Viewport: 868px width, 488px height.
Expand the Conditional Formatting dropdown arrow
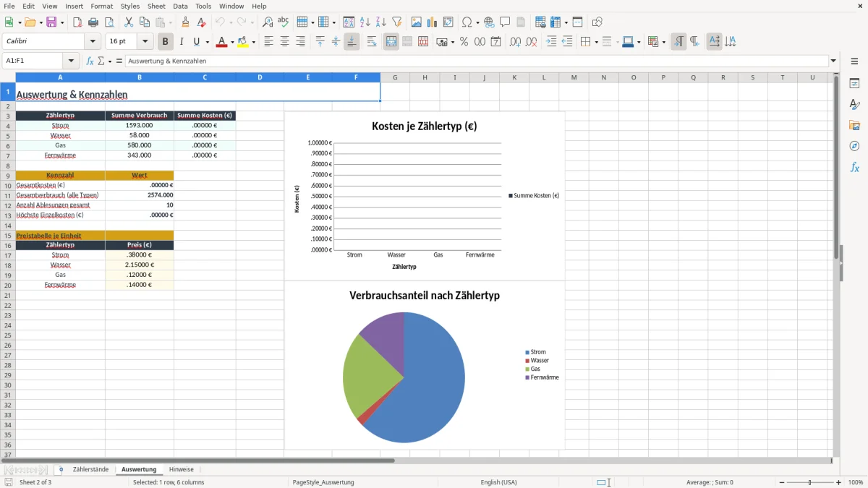coord(663,42)
